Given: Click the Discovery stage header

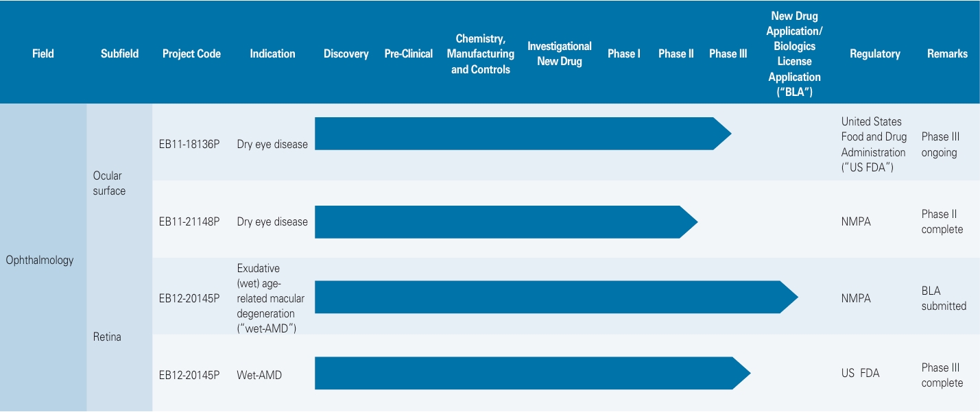Looking at the screenshot, I should pyautogui.click(x=346, y=53).
